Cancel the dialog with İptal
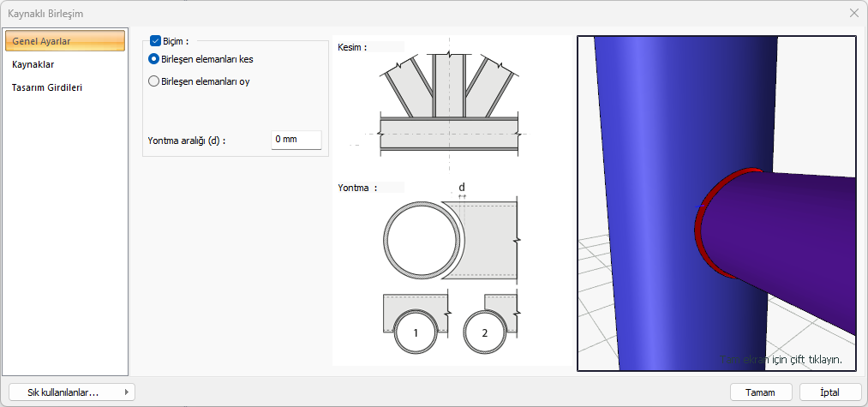Viewport: 868px width, 407px height. tap(829, 392)
